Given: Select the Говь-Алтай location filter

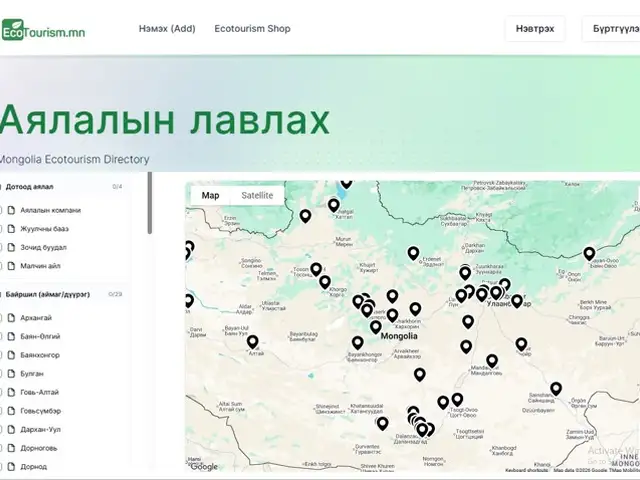Looking at the screenshot, I should pyautogui.click(x=40, y=392).
